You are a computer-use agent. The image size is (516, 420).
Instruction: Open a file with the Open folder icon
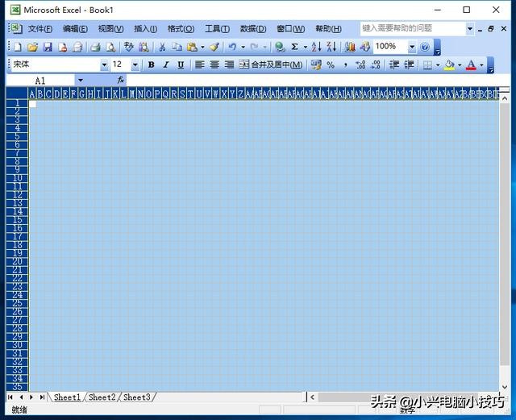click(x=32, y=47)
